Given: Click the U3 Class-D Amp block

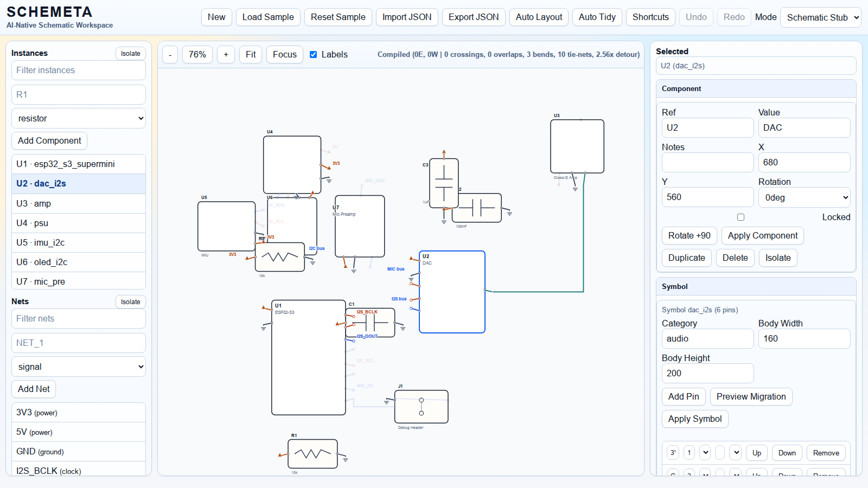Looking at the screenshot, I should coord(577,146).
